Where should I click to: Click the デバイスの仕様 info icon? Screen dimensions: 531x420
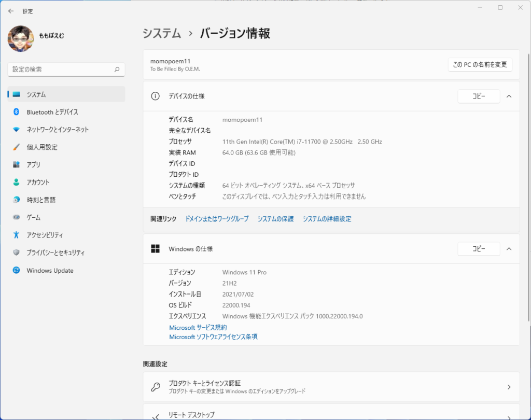[155, 96]
